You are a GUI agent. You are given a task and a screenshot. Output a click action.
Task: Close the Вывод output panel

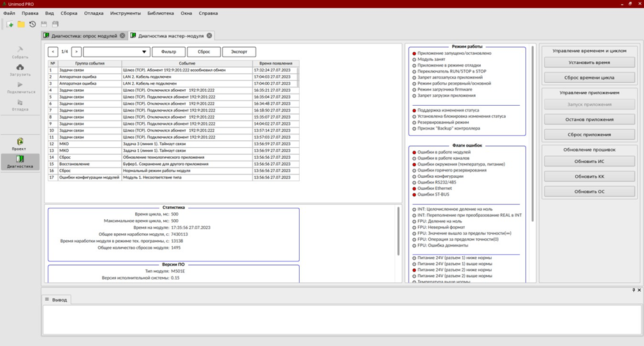pos(639,290)
